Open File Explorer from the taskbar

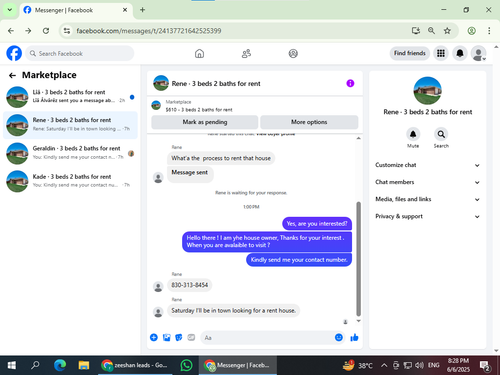[x=84, y=365]
